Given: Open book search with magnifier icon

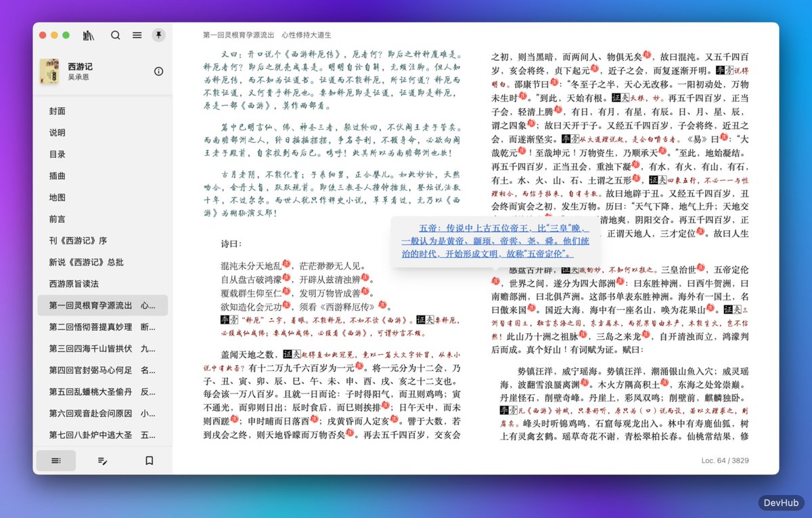Looking at the screenshot, I should (116, 35).
